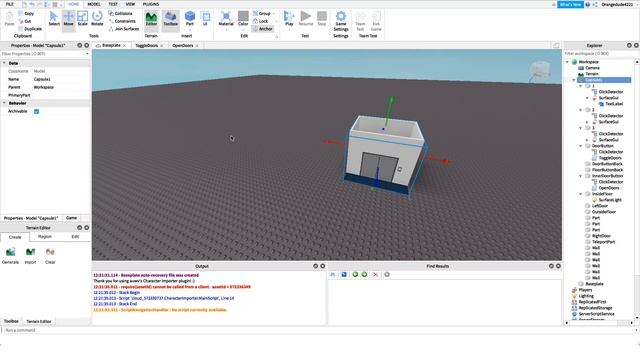Insert a new Part
Screen dimensions: 640x360
(x=190, y=19)
